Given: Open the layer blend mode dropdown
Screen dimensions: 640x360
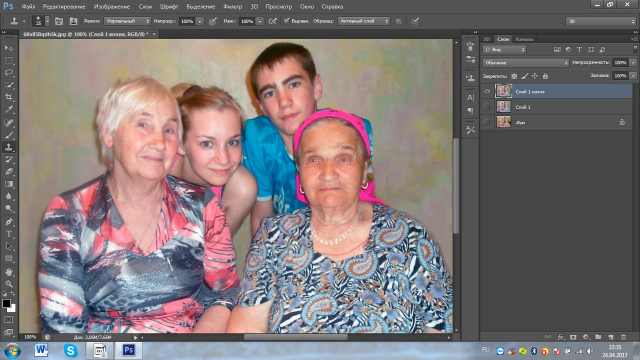Looking at the screenshot, I should coord(526,63).
